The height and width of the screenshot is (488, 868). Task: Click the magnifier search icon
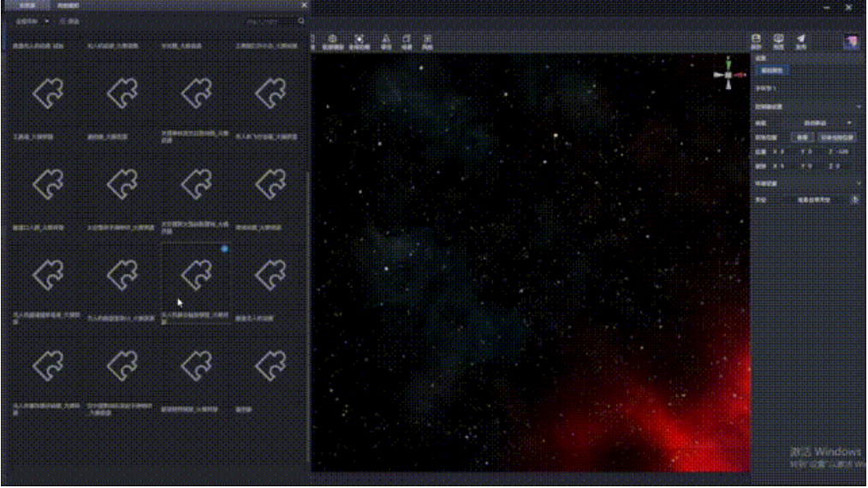301,21
